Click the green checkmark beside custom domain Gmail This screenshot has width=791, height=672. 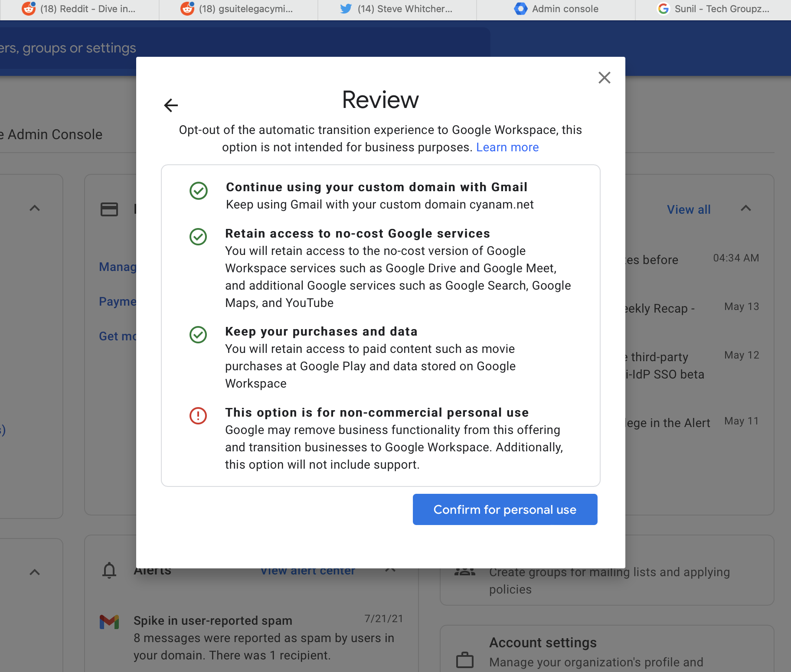pyautogui.click(x=199, y=191)
